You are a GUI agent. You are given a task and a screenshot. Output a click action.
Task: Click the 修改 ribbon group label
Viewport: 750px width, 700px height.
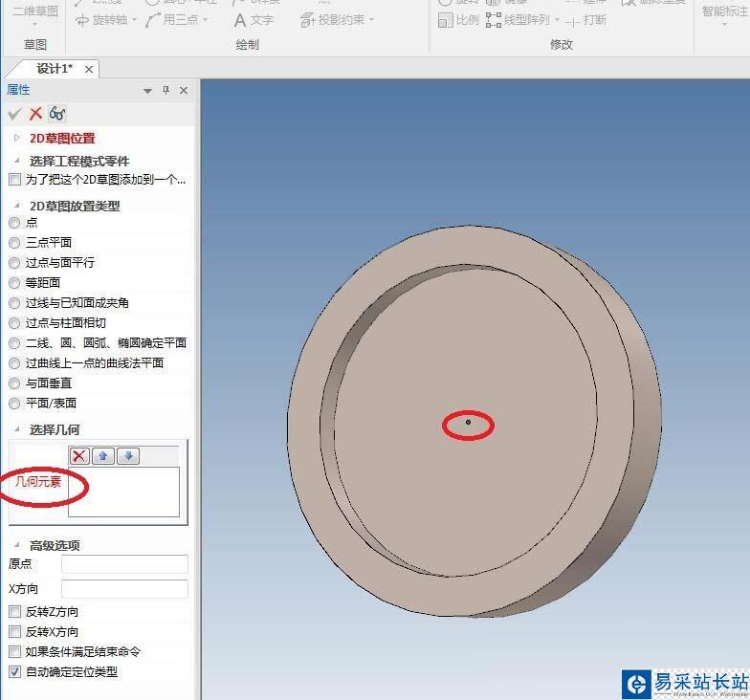(562, 45)
